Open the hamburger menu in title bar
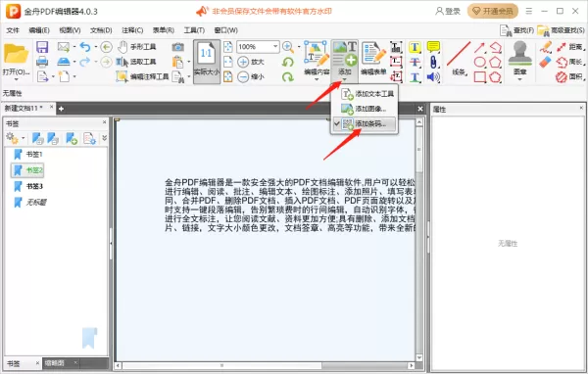 (x=529, y=11)
